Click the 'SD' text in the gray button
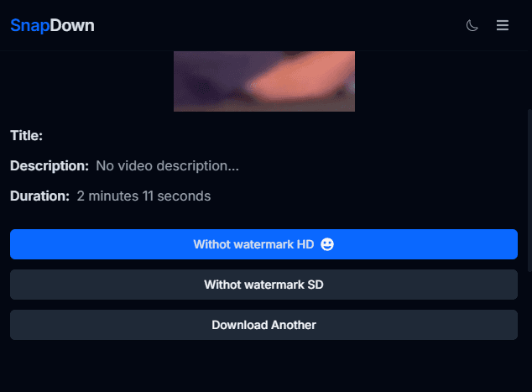 pyautogui.click(x=316, y=285)
